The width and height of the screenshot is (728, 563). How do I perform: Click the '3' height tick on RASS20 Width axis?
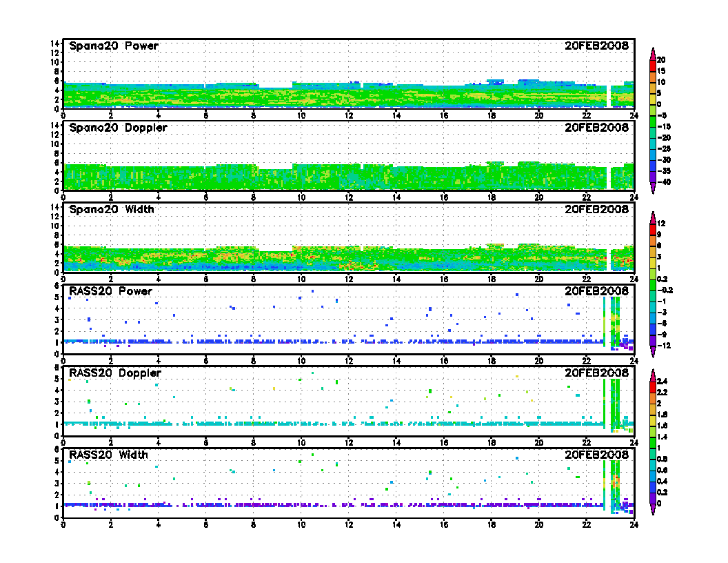pos(57,484)
